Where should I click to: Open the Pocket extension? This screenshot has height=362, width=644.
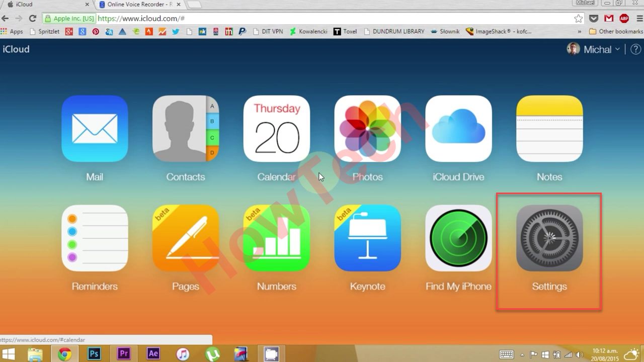594,19
